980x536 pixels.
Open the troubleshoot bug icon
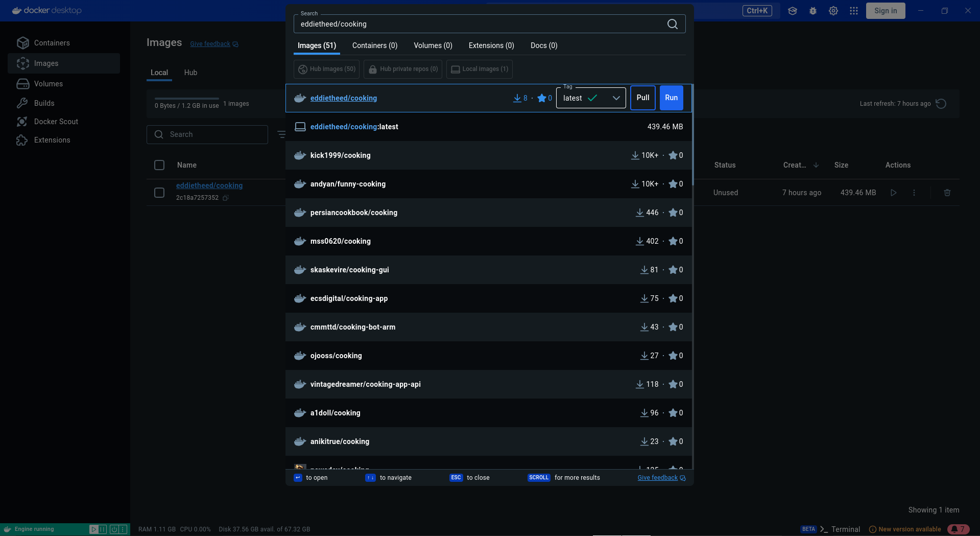coord(813,11)
